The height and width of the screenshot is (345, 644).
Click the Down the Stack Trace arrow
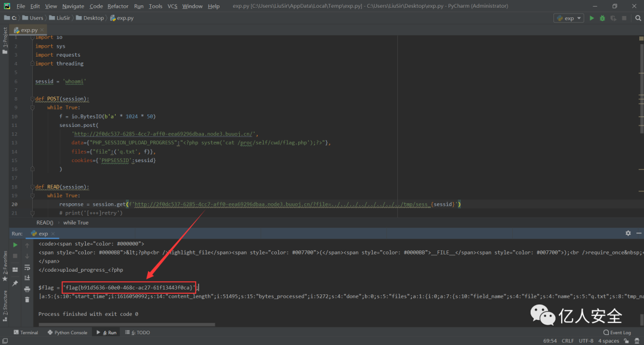coord(27,256)
